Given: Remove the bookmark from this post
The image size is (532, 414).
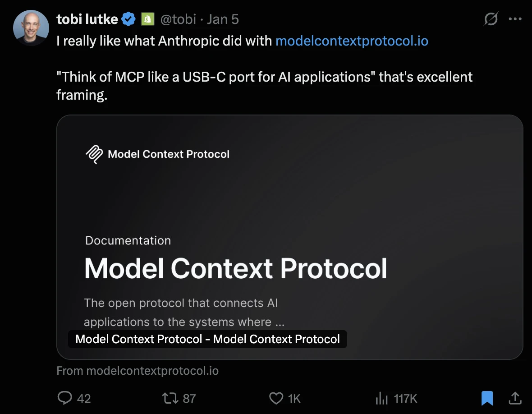Looking at the screenshot, I should pos(487,398).
